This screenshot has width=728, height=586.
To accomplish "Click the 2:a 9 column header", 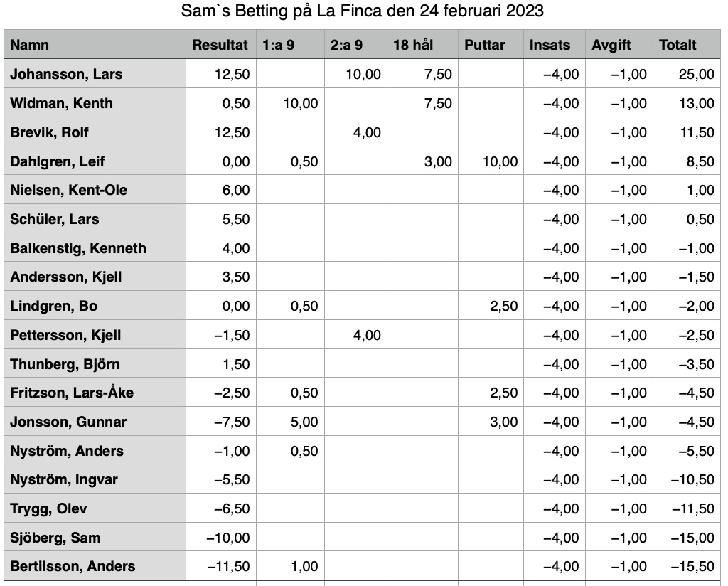I will (355, 45).
